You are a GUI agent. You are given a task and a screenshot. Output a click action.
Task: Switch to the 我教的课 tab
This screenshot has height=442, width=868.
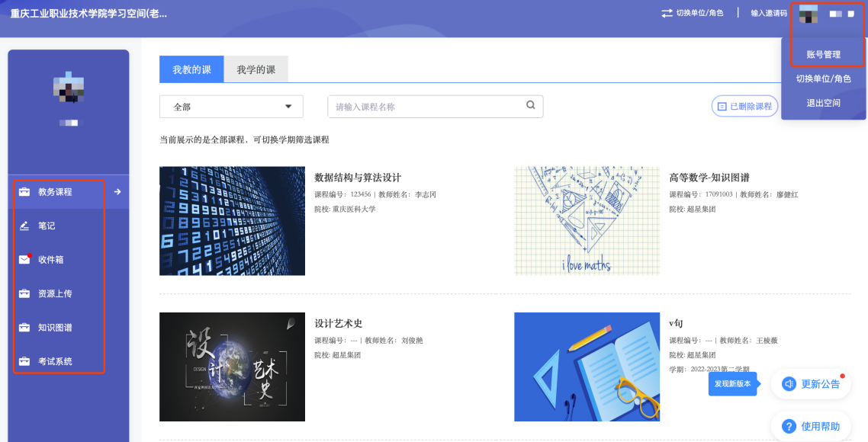coord(191,69)
